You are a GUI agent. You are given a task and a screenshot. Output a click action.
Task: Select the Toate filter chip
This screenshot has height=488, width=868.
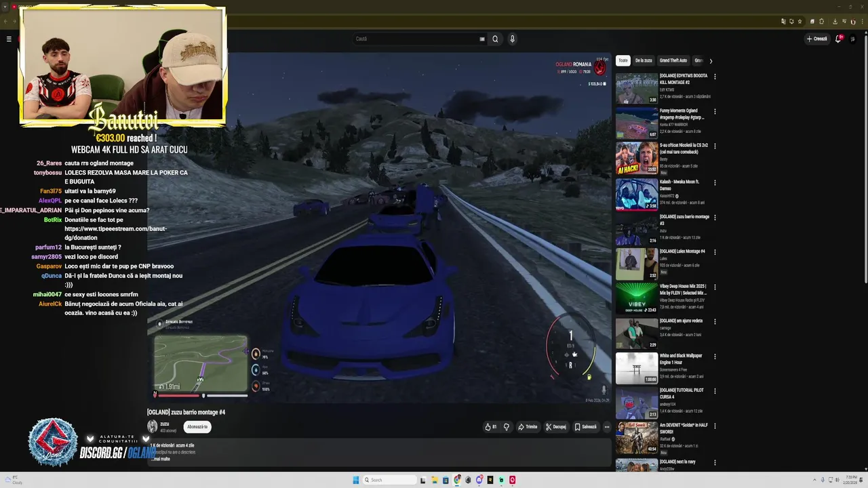click(623, 60)
